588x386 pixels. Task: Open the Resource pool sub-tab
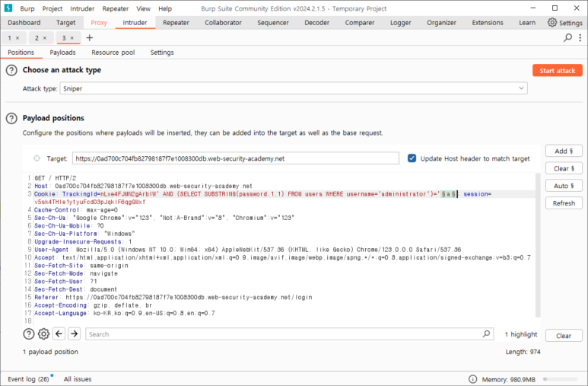click(x=113, y=53)
